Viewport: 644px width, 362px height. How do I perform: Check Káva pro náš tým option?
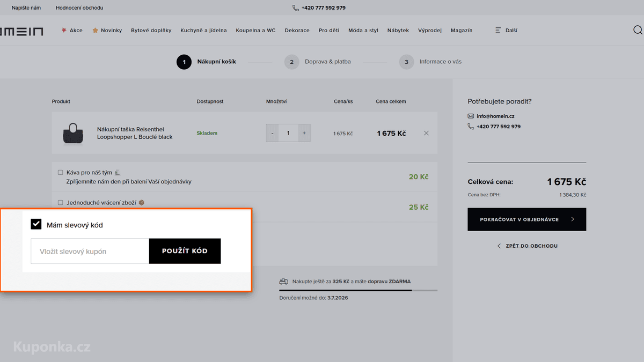click(61, 173)
